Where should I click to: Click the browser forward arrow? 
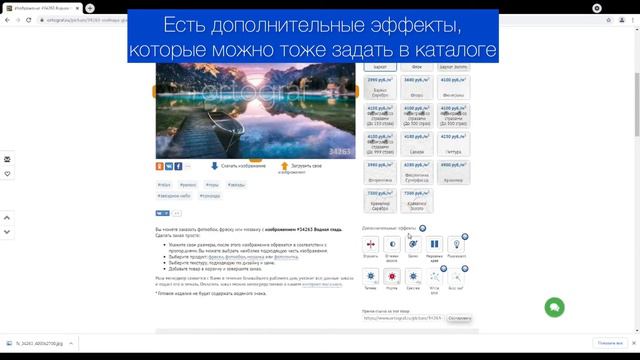tap(18, 20)
